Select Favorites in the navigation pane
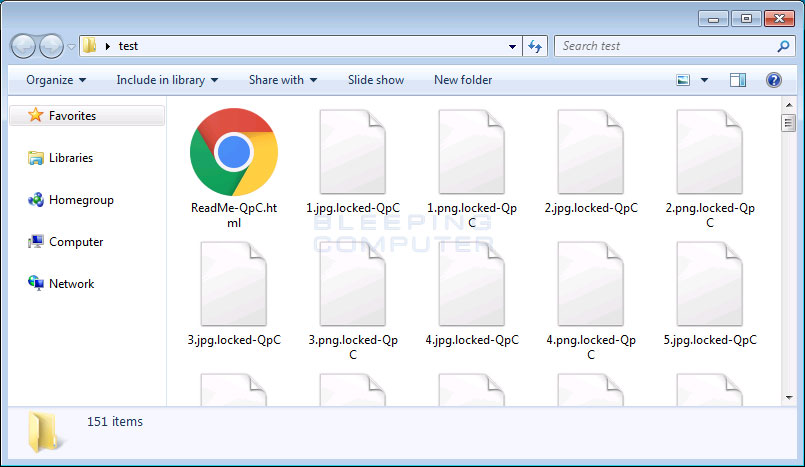This screenshot has width=805, height=467. pyautogui.click(x=87, y=115)
